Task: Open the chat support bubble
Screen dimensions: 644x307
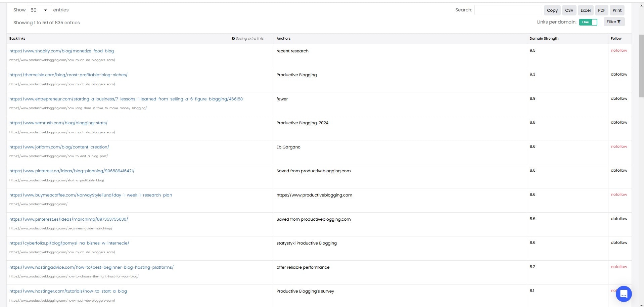Action: point(624,294)
